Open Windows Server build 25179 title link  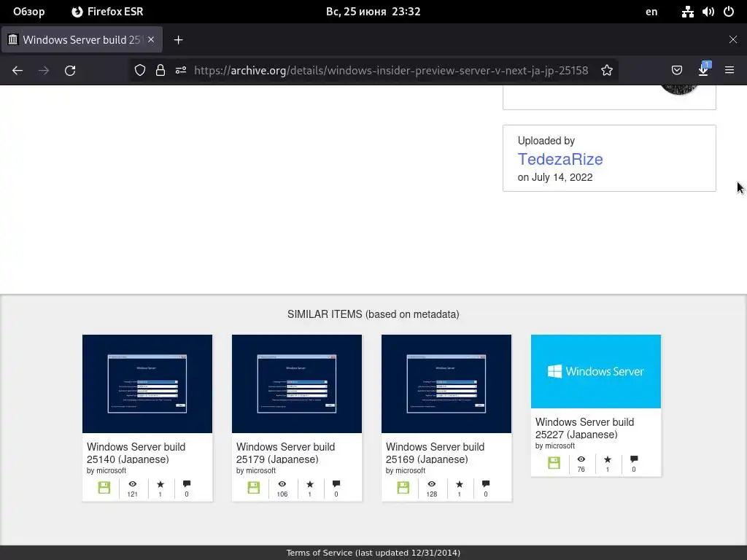(285, 453)
